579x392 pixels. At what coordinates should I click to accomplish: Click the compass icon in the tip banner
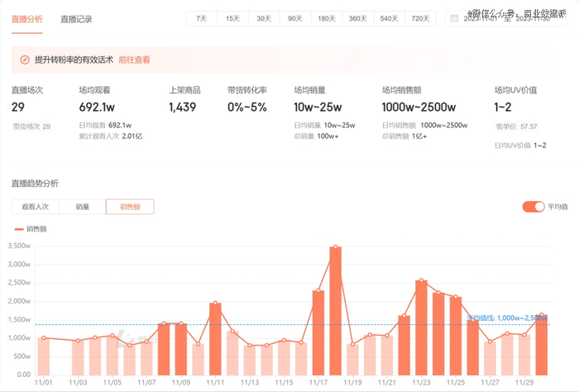click(25, 60)
